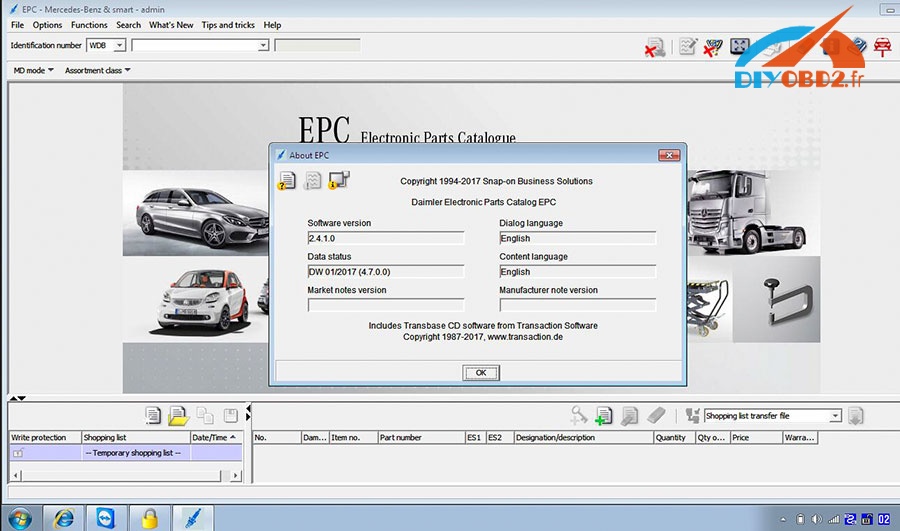Click the blue help book toolbar icon
Viewport: 900px width, 531px height.
[x=858, y=45]
